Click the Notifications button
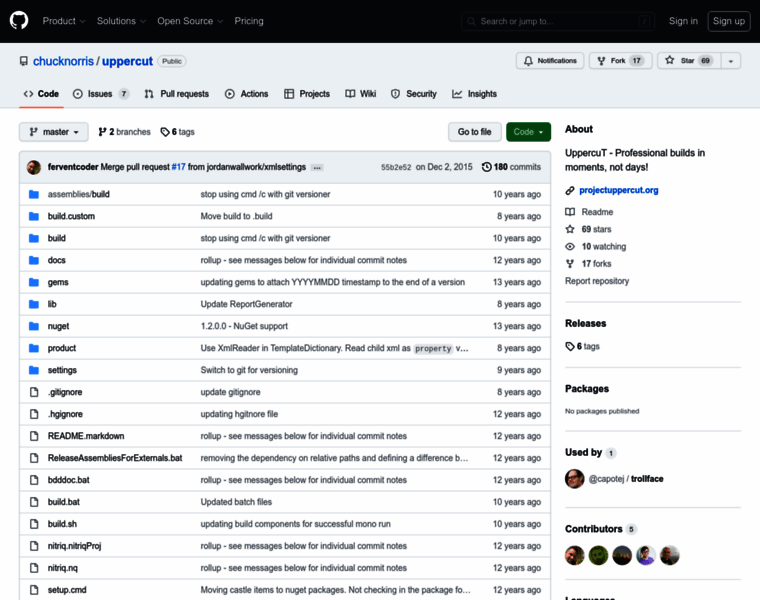 click(550, 61)
